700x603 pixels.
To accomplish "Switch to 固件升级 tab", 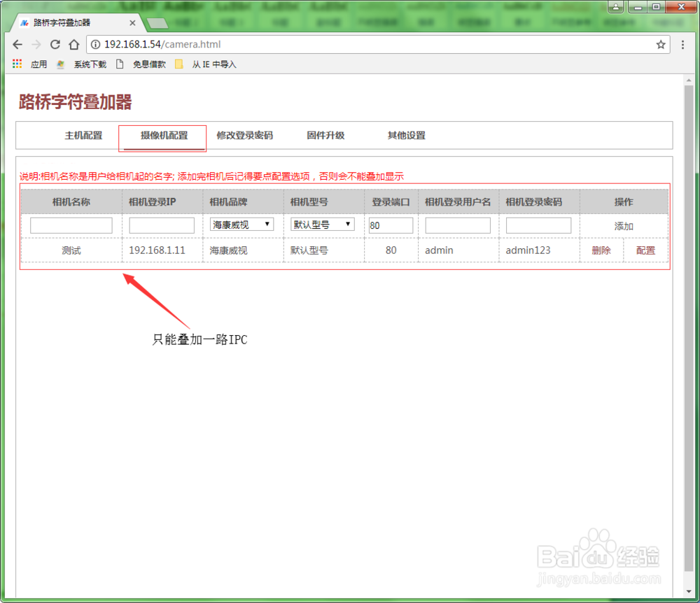I will click(325, 136).
